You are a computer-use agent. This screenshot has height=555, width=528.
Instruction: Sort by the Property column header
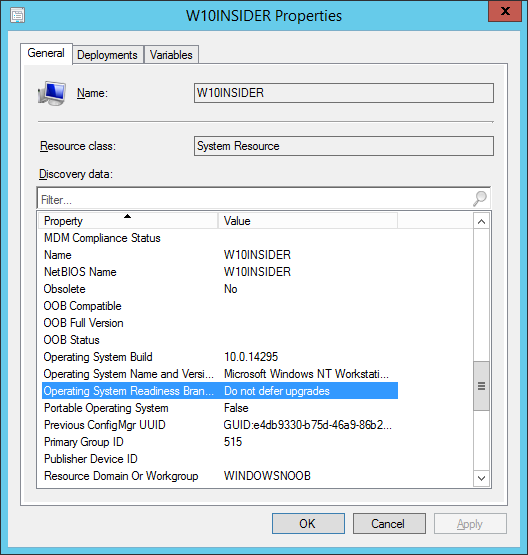point(128,221)
